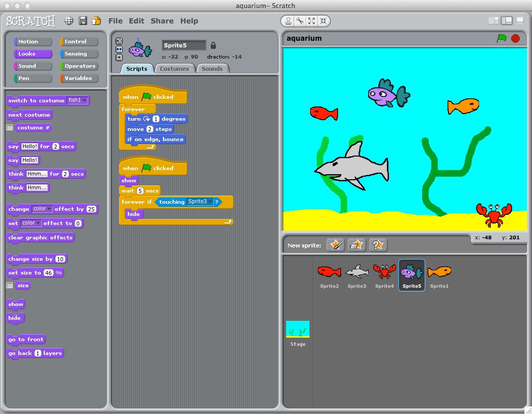Click the red crab on stage

(x=494, y=215)
